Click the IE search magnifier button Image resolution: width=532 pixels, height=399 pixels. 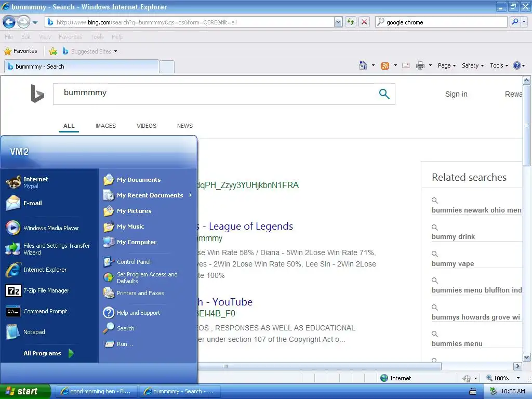click(x=515, y=22)
